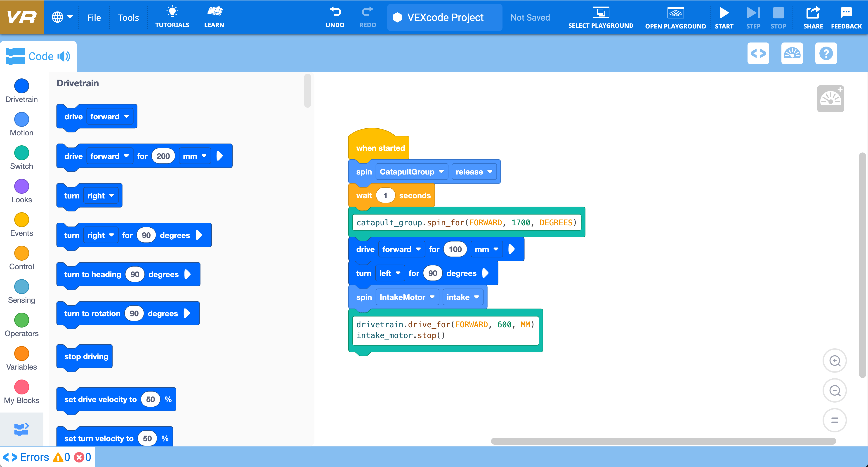
Task: Zoom in the workspace
Action: pyautogui.click(x=835, y=361)
